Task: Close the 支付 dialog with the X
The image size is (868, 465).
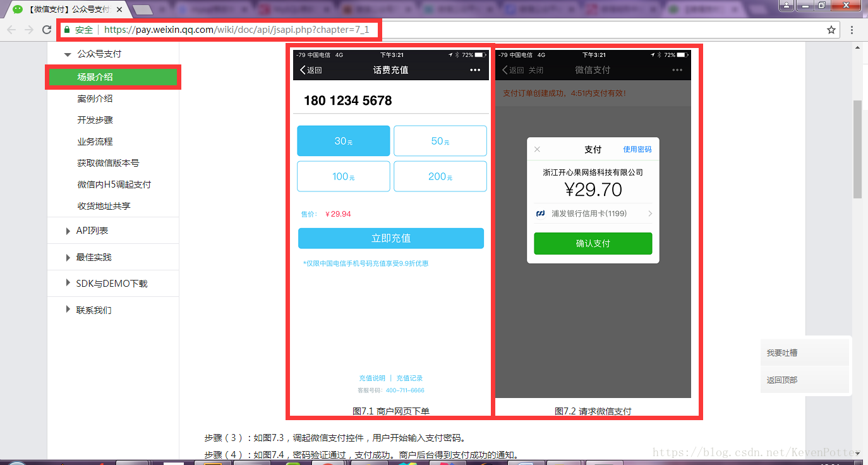Action: tap(537, 150)
